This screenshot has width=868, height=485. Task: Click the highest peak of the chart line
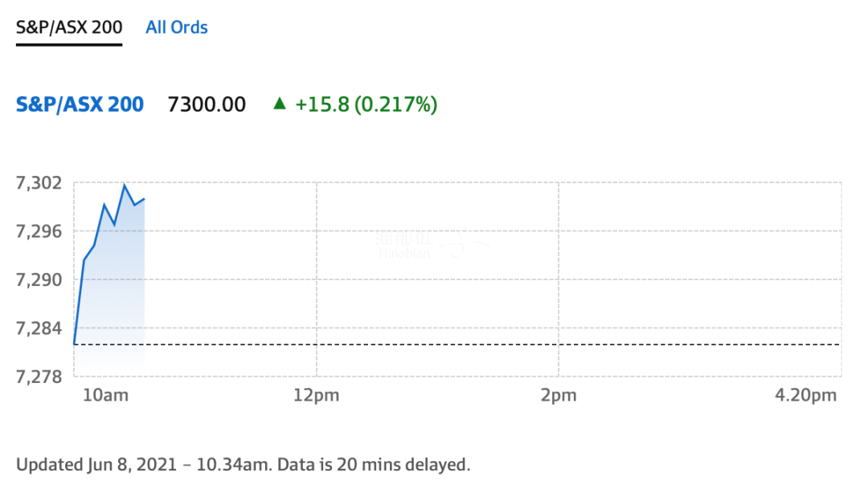coord(125,185)
